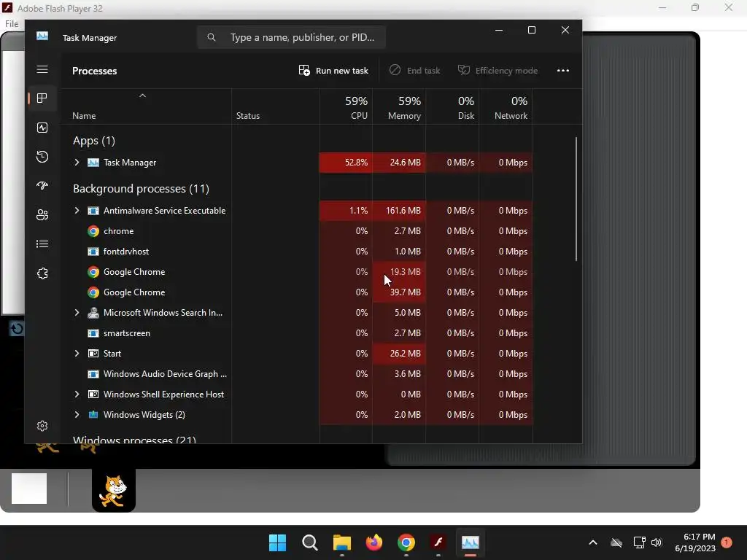Viewport: 747px width, 560px height.
Task: Click Run new task button
Action: (x=333, y=71)
